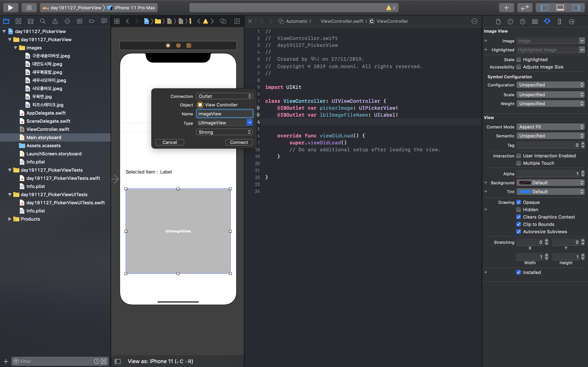Check the Hidden drawing checkbox
The image size is (588, 367).
(x=519, y=210)
